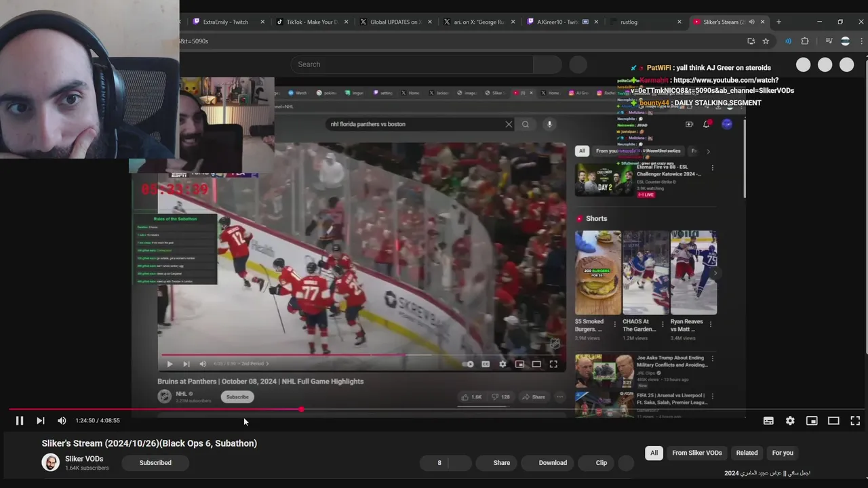Viewport: 868px width, 488px height.
Task: Click the outer YouTube Search field
Action: click(x=412, y=64)
